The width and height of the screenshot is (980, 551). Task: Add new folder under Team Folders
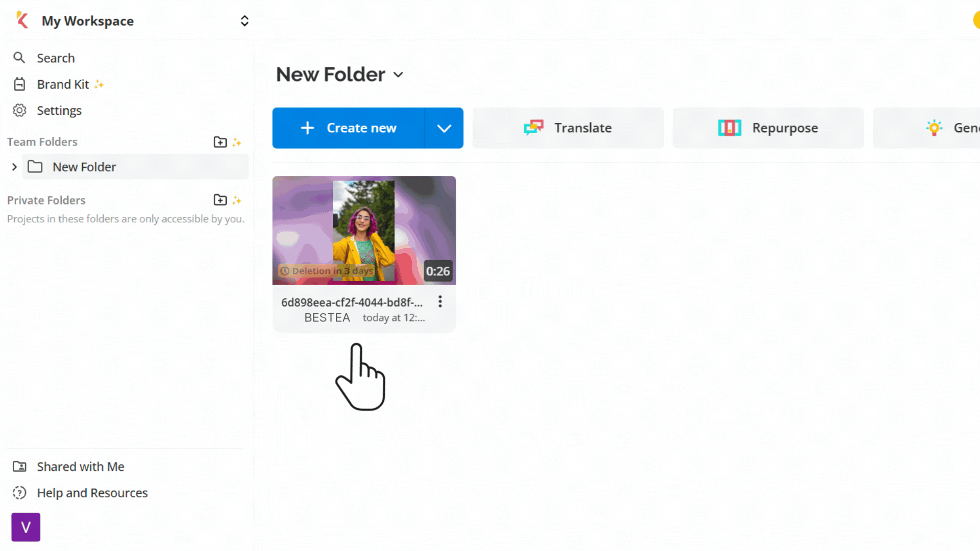coord(220,142)
